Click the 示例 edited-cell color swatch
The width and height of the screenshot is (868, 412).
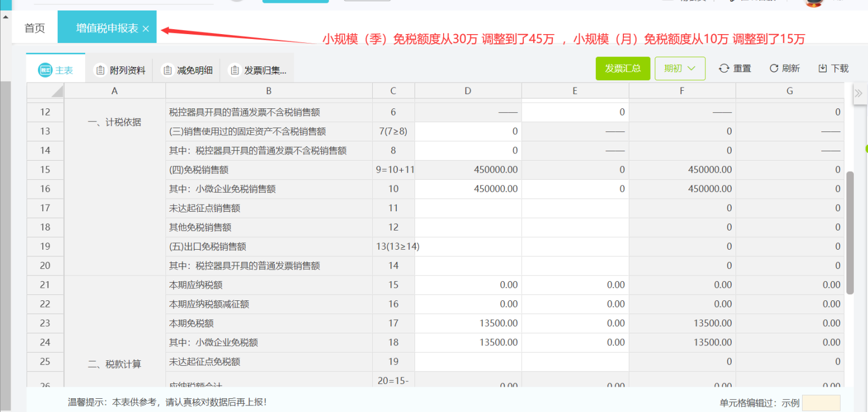(821, 403)
